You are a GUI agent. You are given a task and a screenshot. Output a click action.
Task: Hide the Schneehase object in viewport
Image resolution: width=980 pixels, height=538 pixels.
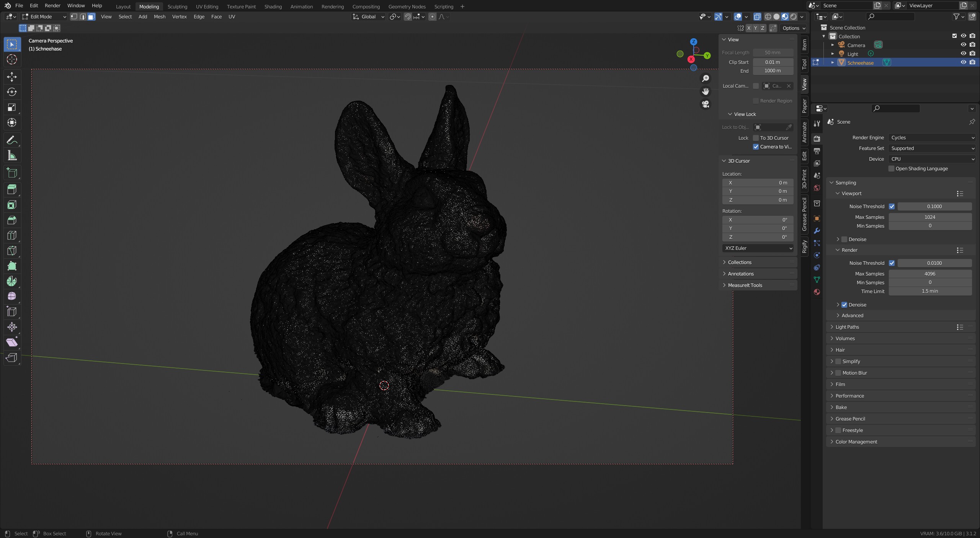coord(963,62)
